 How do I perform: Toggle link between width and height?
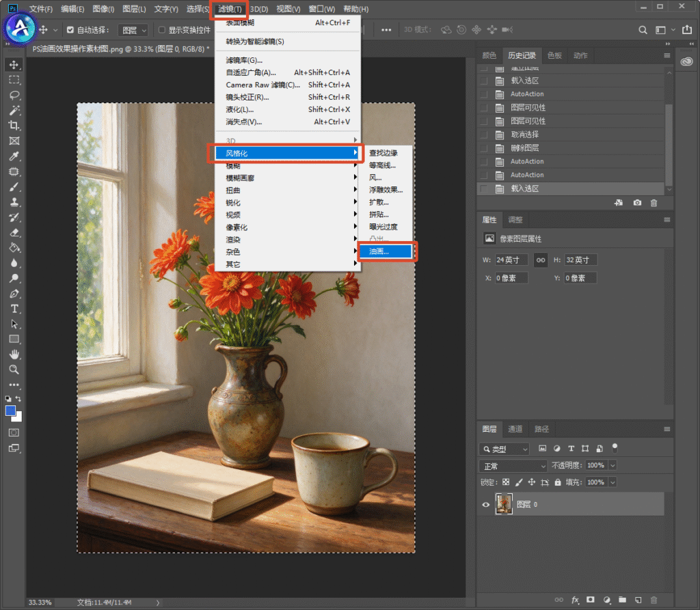point(541,260)
